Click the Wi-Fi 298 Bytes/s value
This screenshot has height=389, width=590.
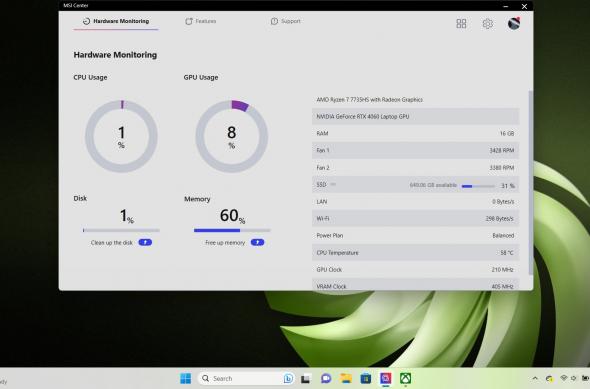click(500, 219)
